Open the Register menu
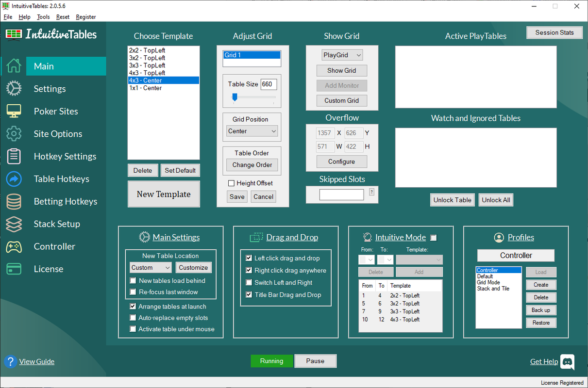The width and height of the screenshot is (588, 388). (86, 17)
